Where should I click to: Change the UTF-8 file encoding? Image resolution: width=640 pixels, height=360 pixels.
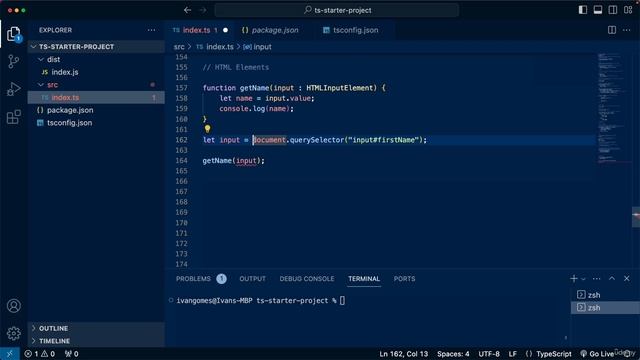[x=489, y=354]
